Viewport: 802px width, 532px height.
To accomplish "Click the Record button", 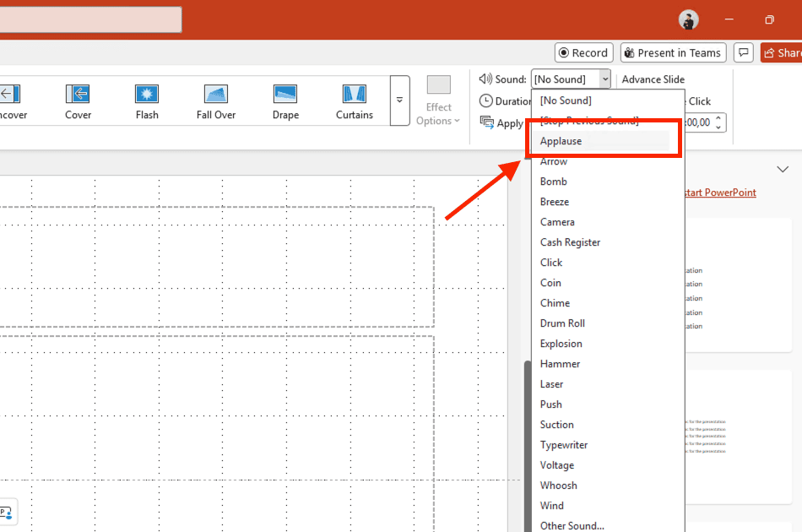I will tap(583, 52).
